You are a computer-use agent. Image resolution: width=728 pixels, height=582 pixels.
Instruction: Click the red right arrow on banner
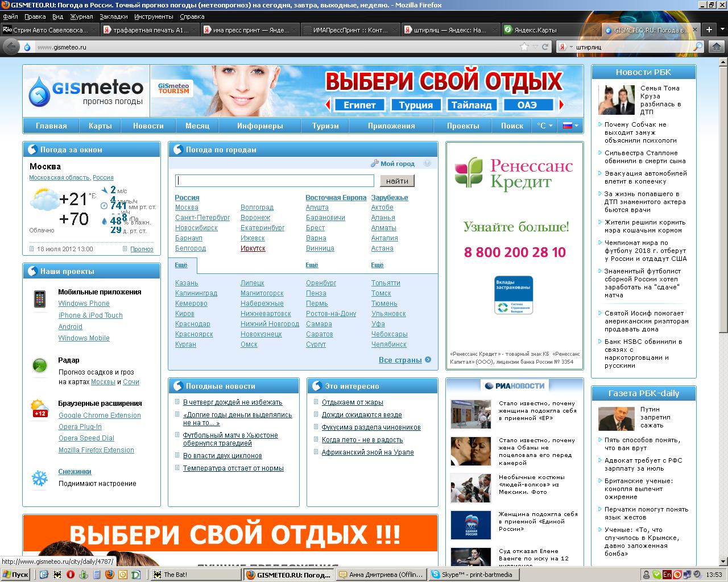[561, 105]
